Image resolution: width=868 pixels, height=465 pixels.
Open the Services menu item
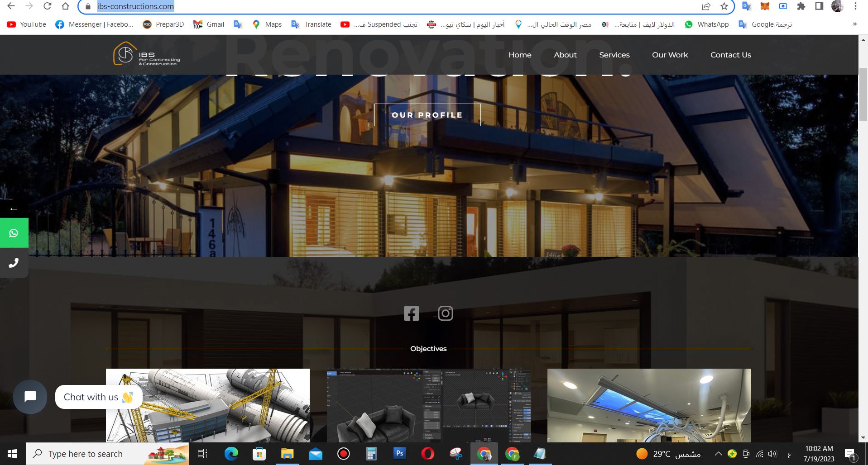tap(614, 55)
